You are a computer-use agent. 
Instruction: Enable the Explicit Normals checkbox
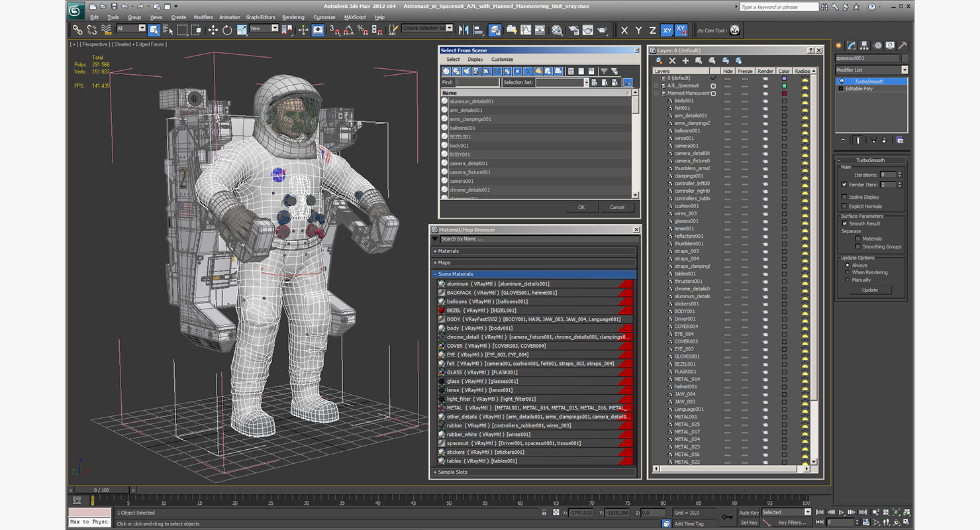[844, 206]
